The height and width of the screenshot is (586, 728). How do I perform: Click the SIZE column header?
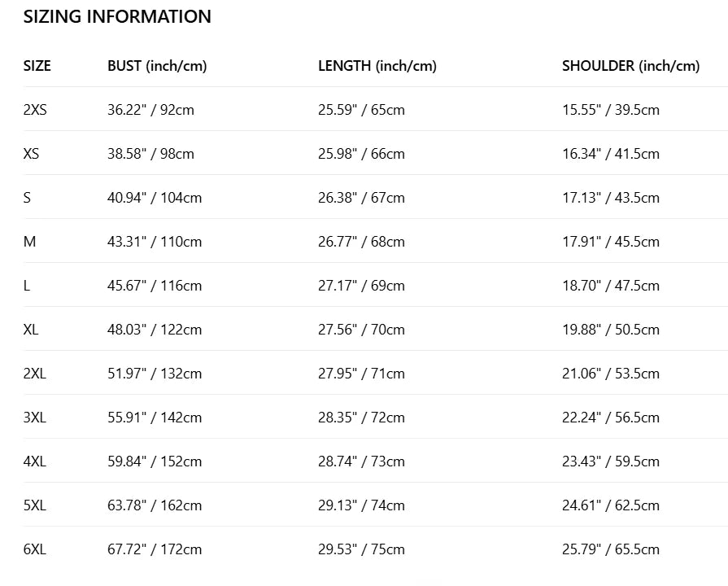pyautogui.click(x=37, y=66)
